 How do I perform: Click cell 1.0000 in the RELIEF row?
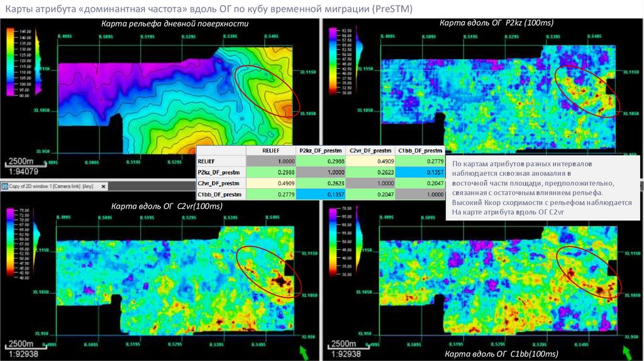click(270, 162)
